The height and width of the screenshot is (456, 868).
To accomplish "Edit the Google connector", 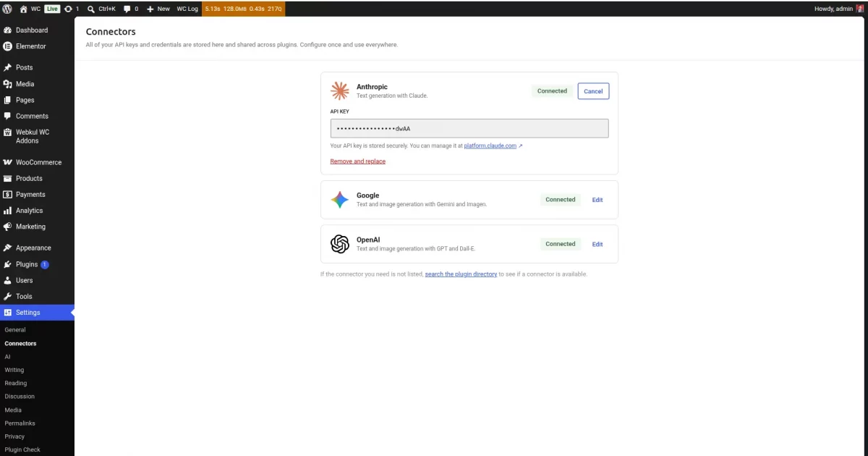I will [597, 200].
